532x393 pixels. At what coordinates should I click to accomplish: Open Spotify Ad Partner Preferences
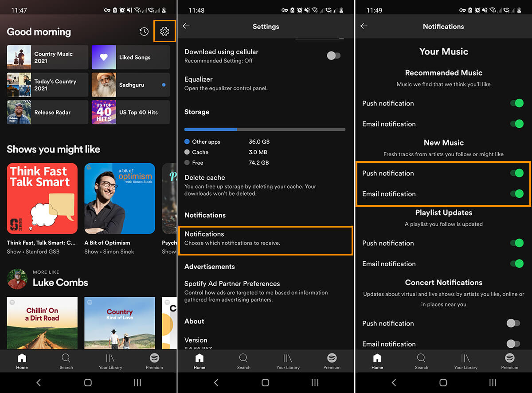coord(265,291)
